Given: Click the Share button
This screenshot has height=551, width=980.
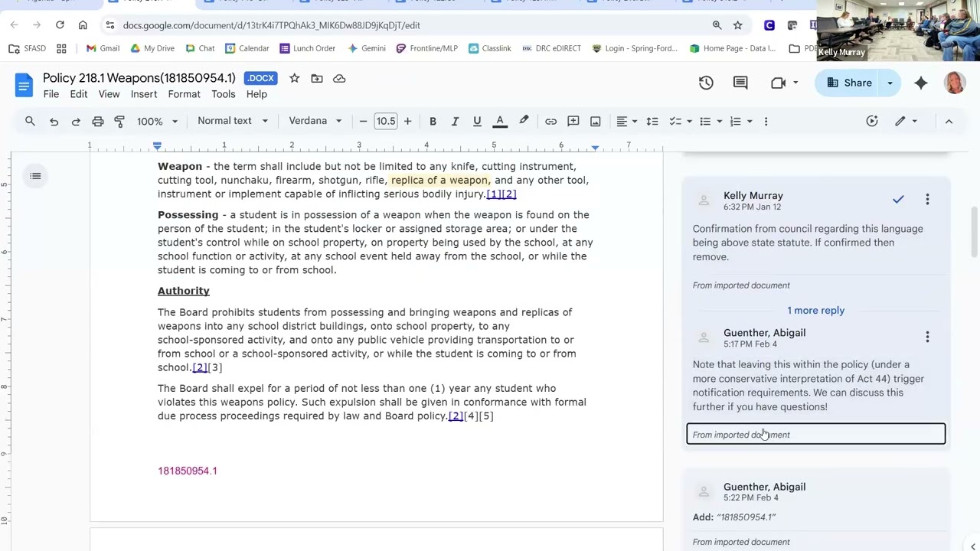Looking at the screenshot, I should point(848,83).
